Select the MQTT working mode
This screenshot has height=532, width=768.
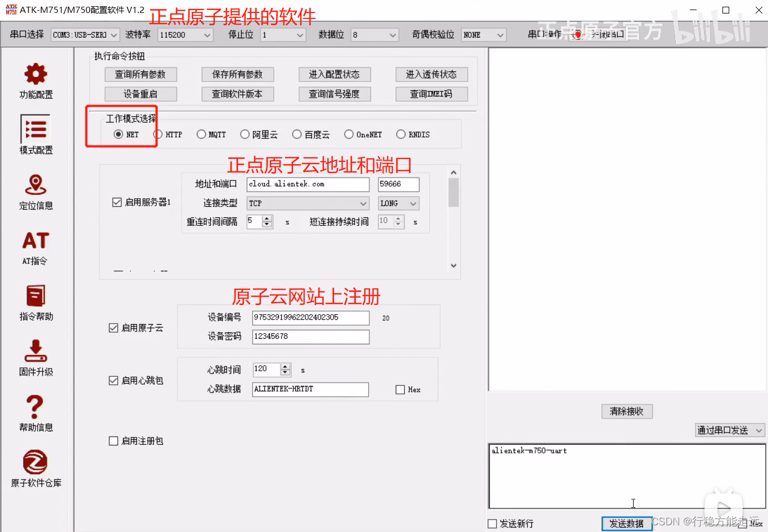coord(201,134)
